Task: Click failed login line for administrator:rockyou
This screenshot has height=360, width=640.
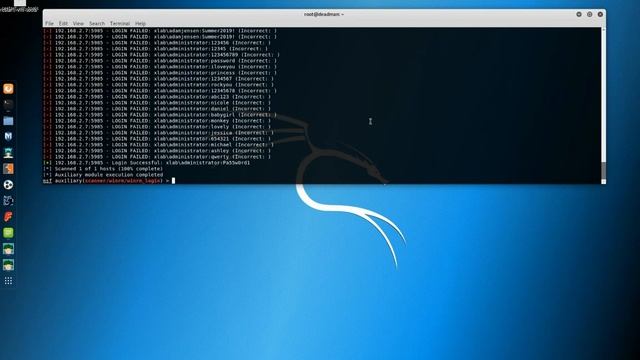Action: coord(158,84)
